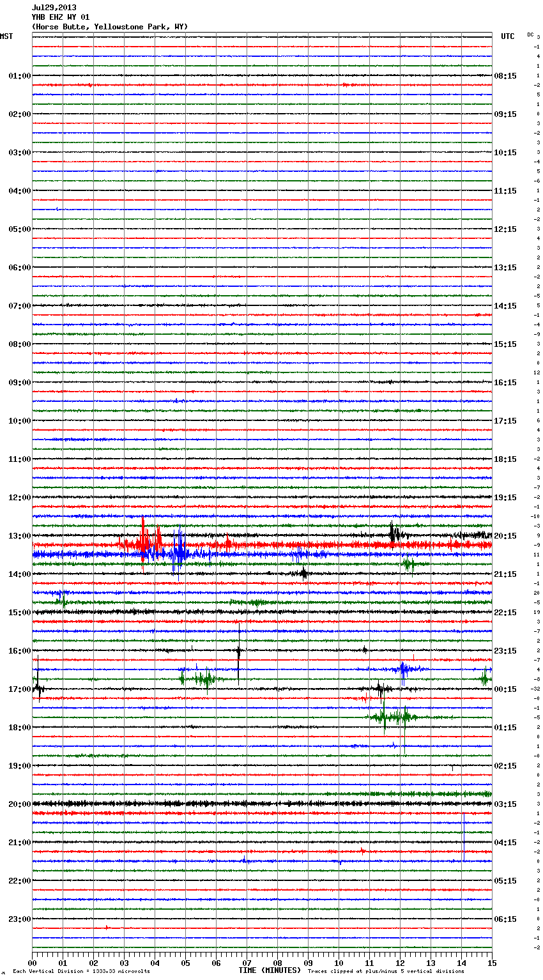
Task: Click the MST timezone header
Action: click(6, 36)
